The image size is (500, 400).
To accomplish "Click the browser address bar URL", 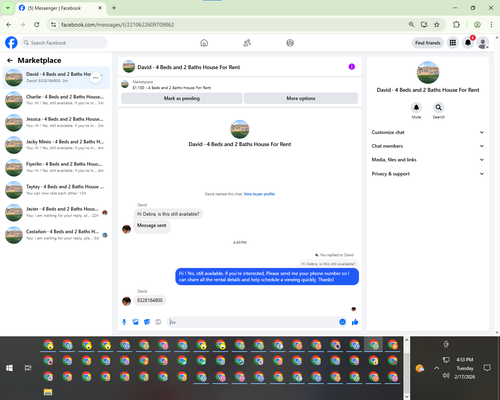I will coord(117,25).
